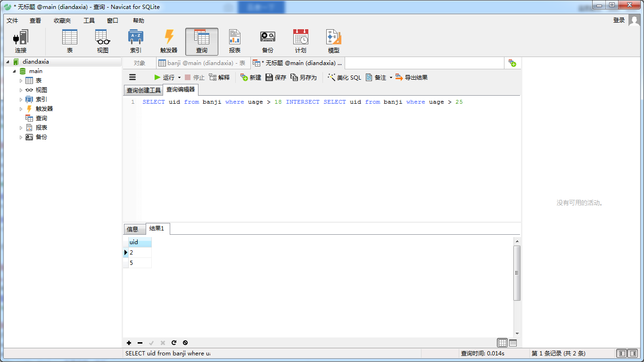Export results with 导出结果
This screenshot has height=362, width=644.
[412, 77]
